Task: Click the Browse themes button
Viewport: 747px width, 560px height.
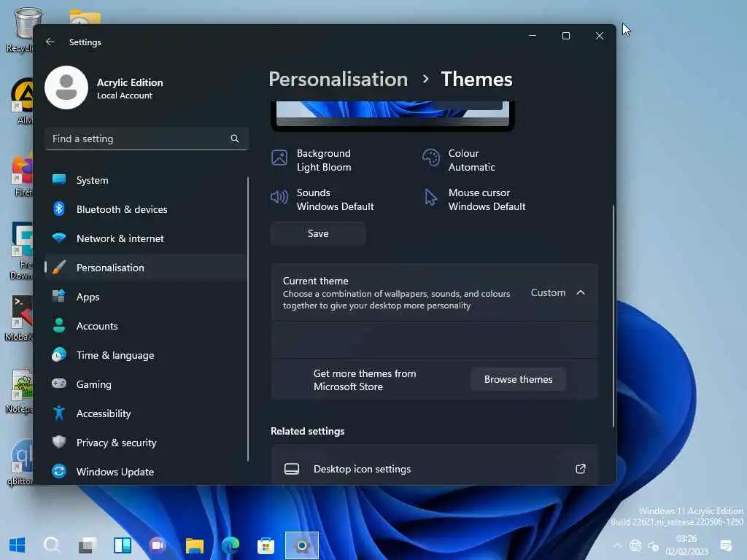Action: pos(519,379)
